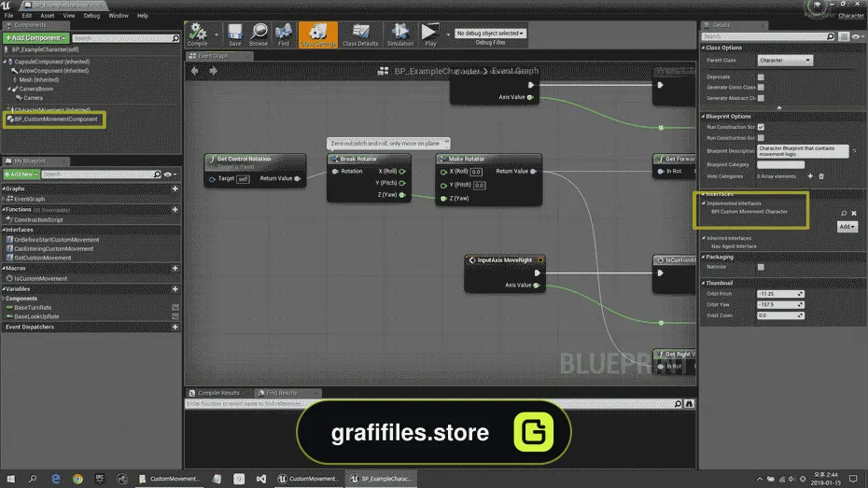The height and width of the screenshot is (488, 868).
Task: Open Edge from the taskbar
Action: pos(55,479)
